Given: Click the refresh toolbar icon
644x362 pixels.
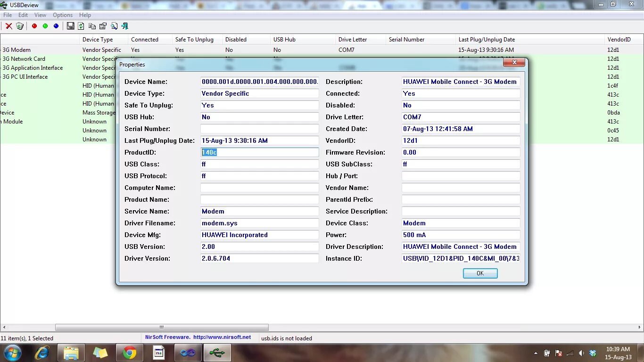Looking at the screenshot, I should (x=81, y=26).
